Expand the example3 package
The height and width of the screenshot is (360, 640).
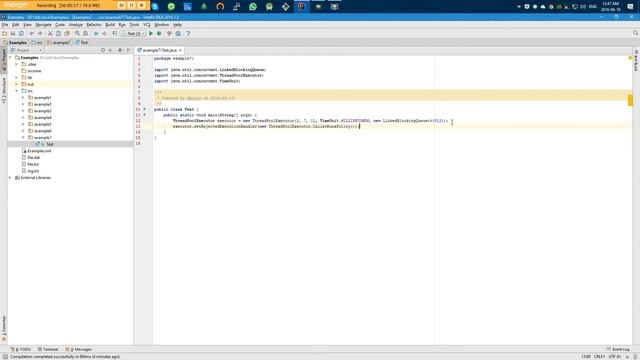pos(23,111)
